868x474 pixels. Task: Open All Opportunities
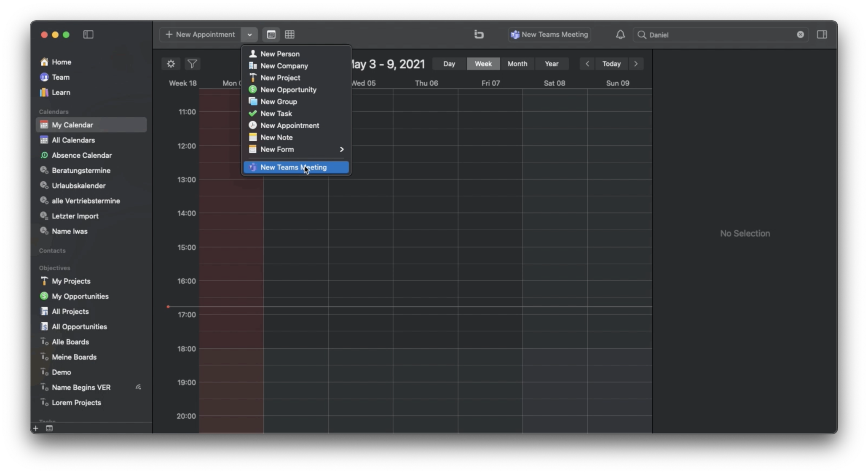point(91,326)
